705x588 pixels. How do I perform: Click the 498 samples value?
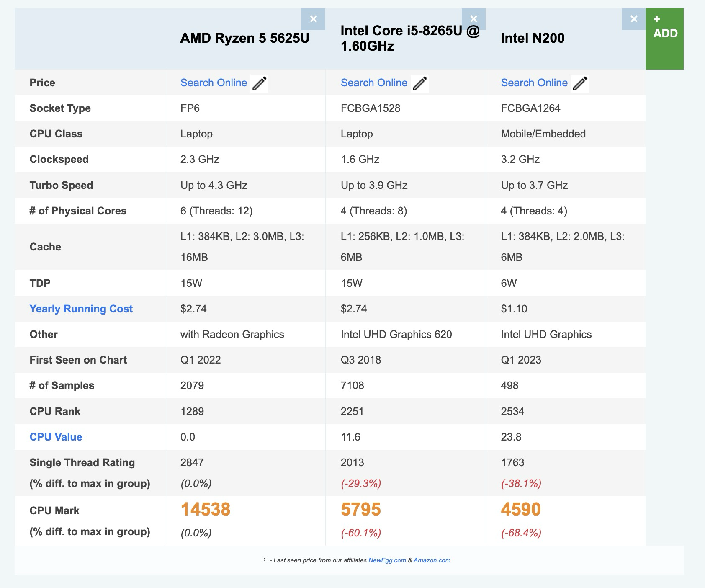click(x=509, y=385)
